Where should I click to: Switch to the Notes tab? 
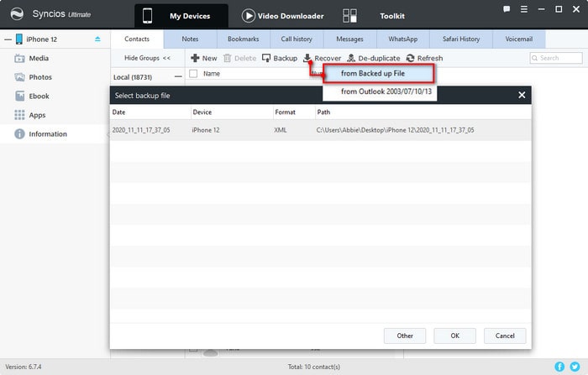coord(190,39)
